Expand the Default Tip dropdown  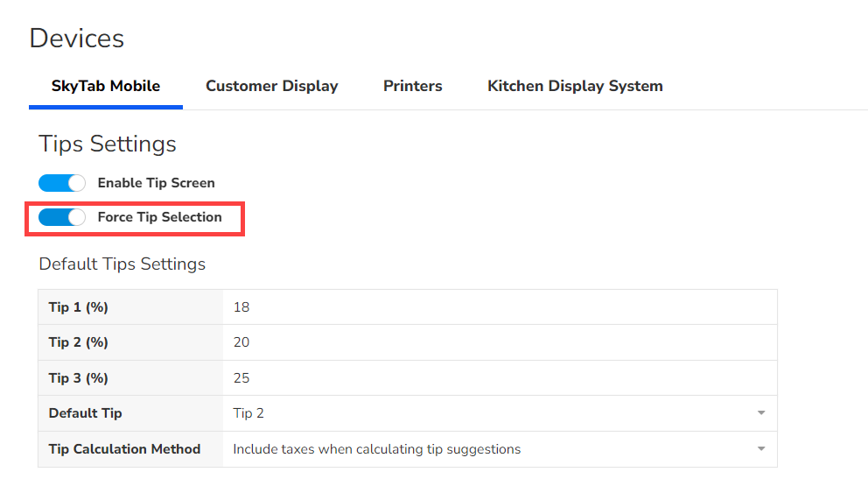[x=499, y=413]
